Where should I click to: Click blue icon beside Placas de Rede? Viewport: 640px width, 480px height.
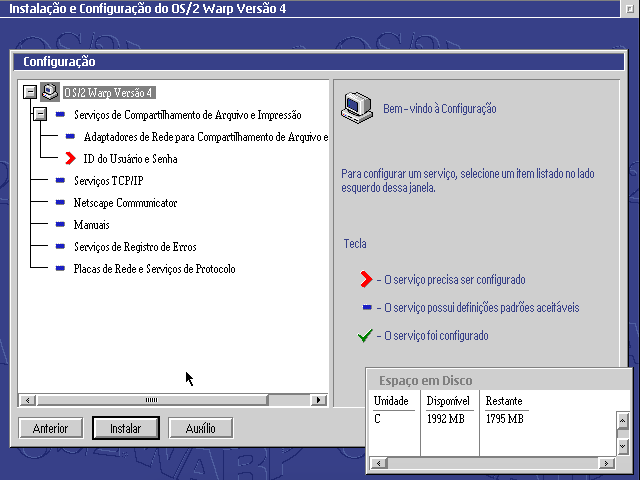61,269
